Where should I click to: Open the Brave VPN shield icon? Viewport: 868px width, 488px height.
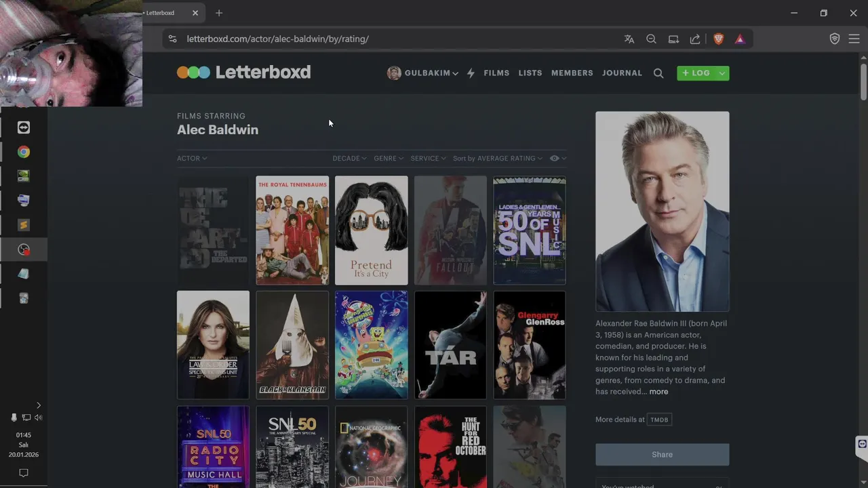pyautogui.click(x=835, y=39)
